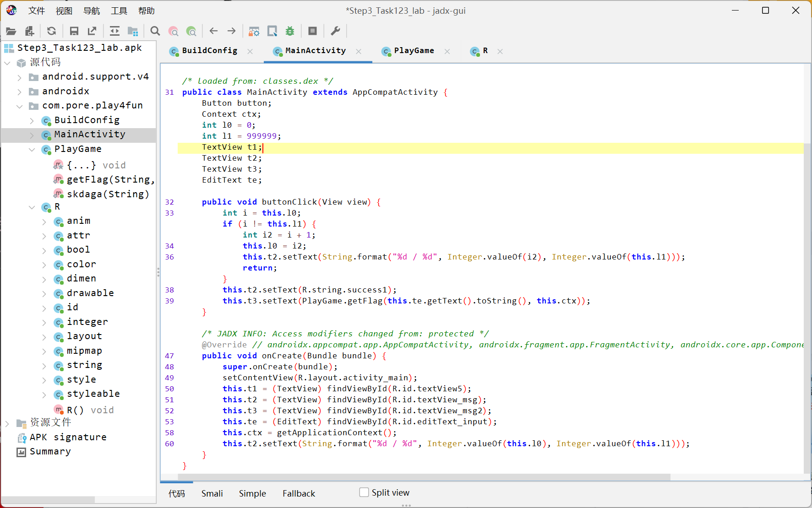Collapse the PlayGame class node

tap(32, 149)
